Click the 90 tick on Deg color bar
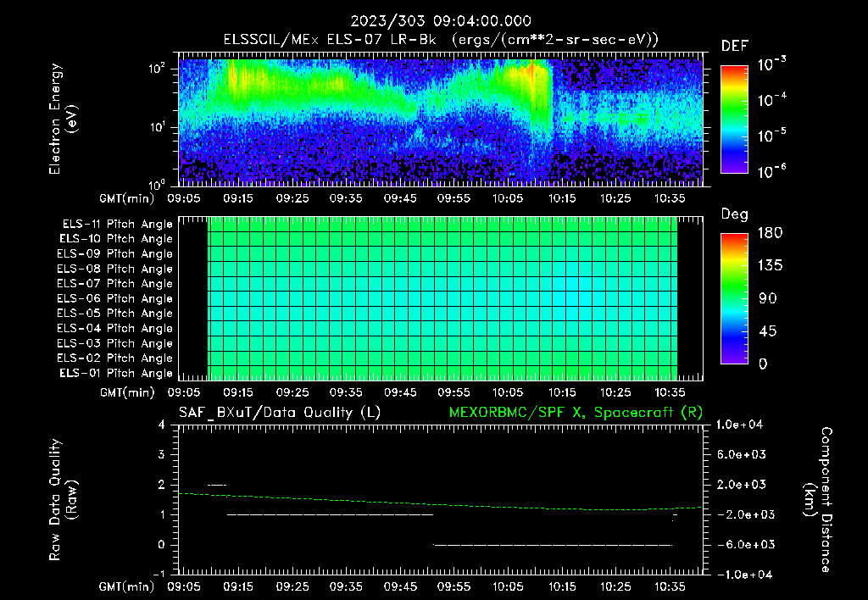868x600 pixels. [x=768, y=299]
